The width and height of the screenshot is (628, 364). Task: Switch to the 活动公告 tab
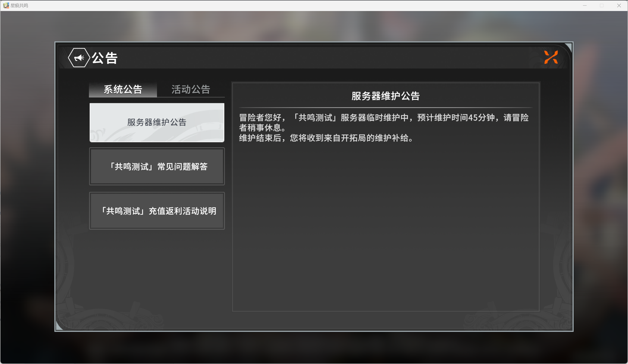click(191, 89)
